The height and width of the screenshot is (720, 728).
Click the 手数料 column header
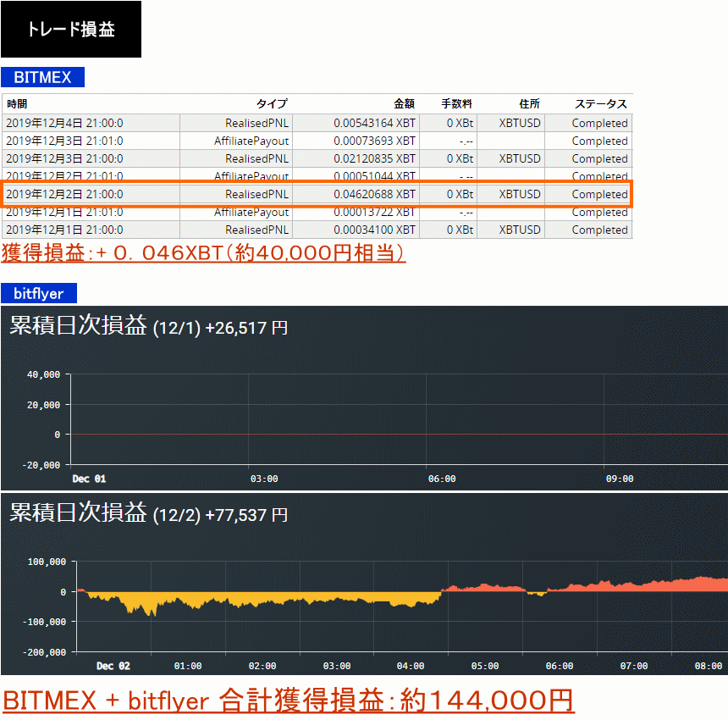456,104
